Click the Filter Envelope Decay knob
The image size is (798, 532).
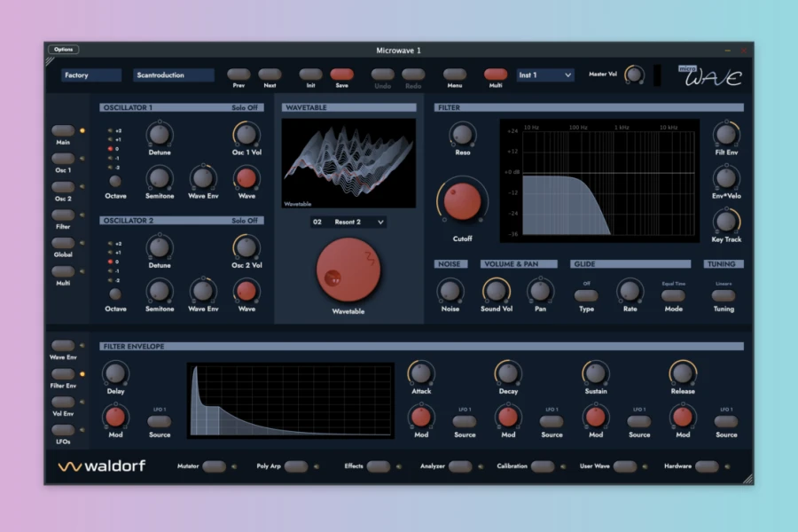point(508,373)
